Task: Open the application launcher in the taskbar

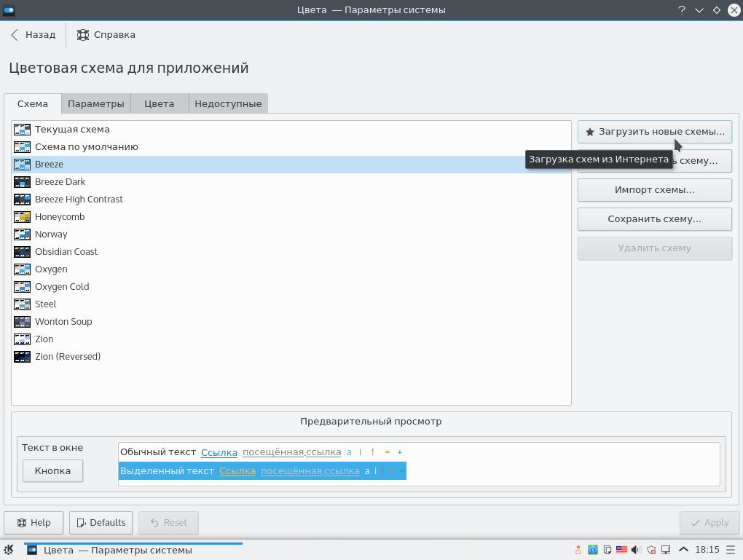Action: (x=9, y=550)
